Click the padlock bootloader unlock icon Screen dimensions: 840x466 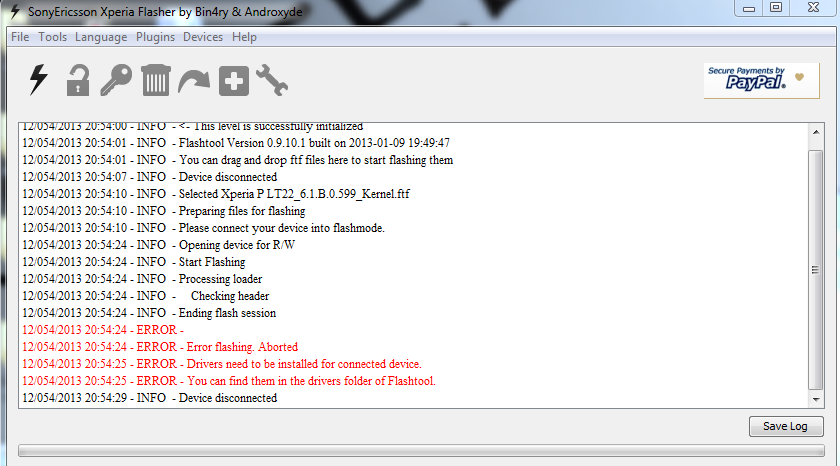(x=78, y=80)
